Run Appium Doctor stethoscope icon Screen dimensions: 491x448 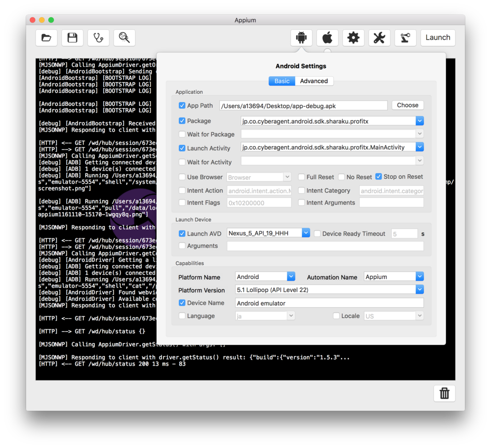98,38
